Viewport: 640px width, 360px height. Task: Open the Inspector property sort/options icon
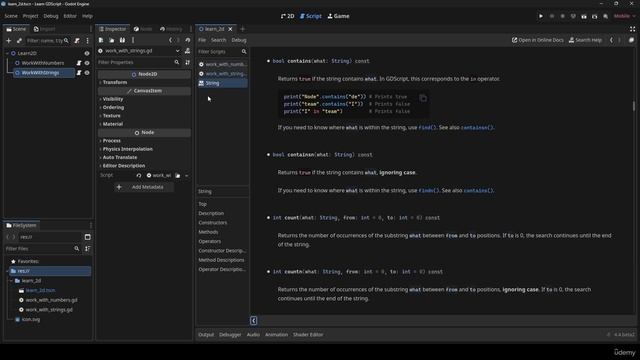point(187,62)
